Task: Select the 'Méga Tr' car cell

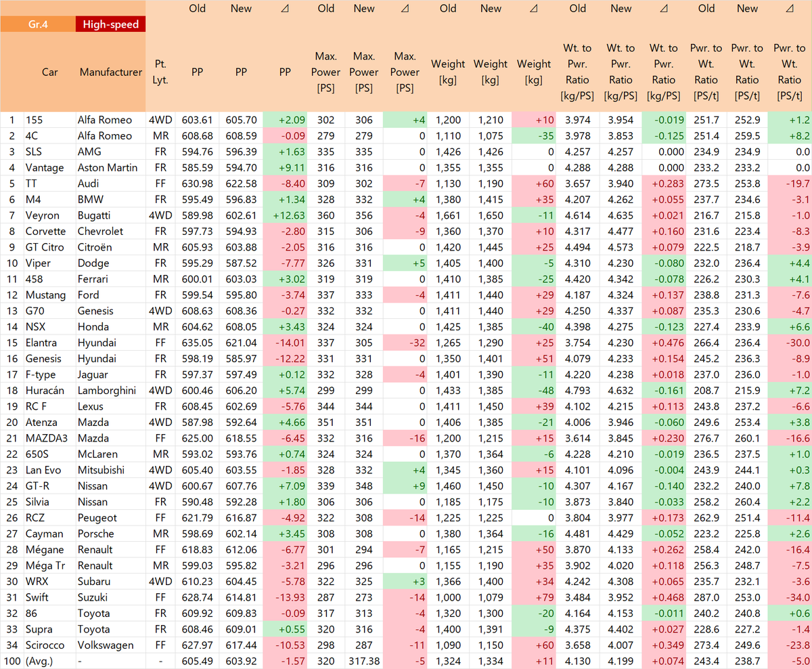Action: click(x=50, y=565)
